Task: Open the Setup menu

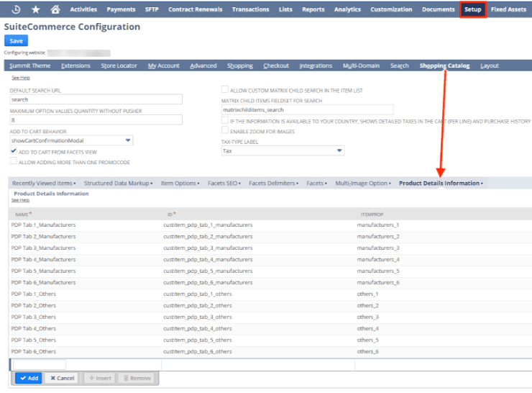Action: pyautogui.click(x=473, y=9)
